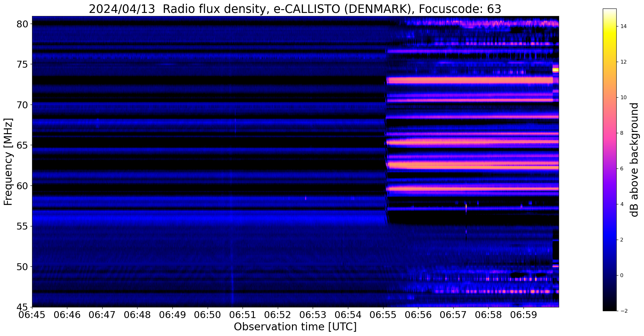Click the 06:55 time tick label
Image resolution: width=644 pixels, height=336 pixels.
(383, 314)
